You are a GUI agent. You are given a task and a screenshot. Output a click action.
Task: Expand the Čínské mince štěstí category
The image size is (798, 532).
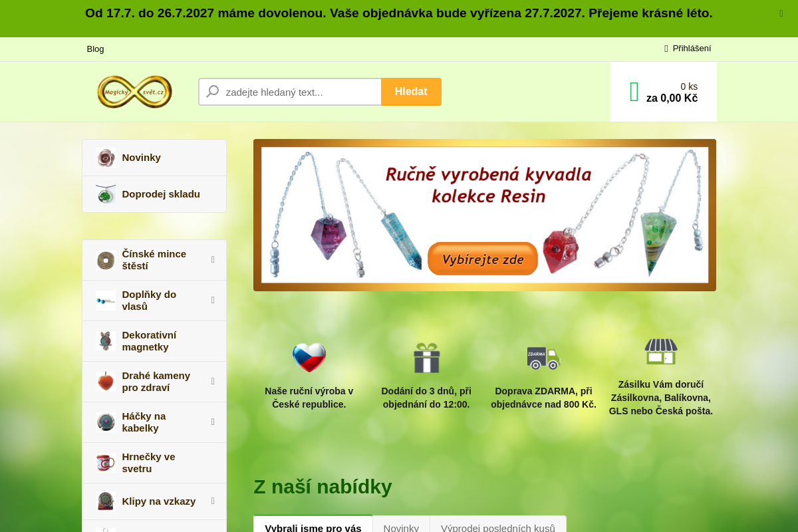click(213, 260)
